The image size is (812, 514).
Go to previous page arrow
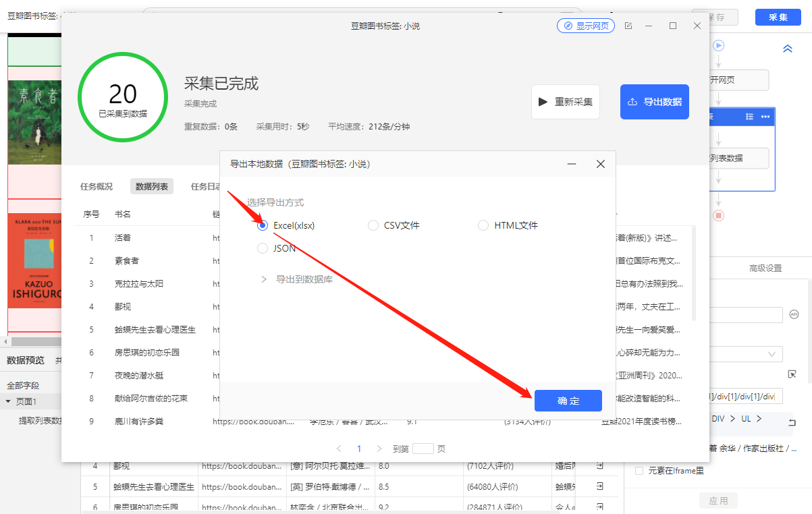(339, 449)
